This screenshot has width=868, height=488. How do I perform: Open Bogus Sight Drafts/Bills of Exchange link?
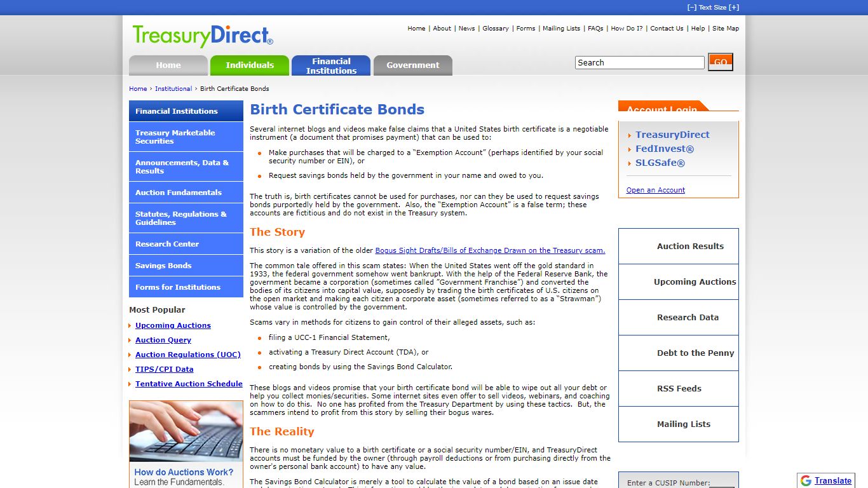pos(490,250)
